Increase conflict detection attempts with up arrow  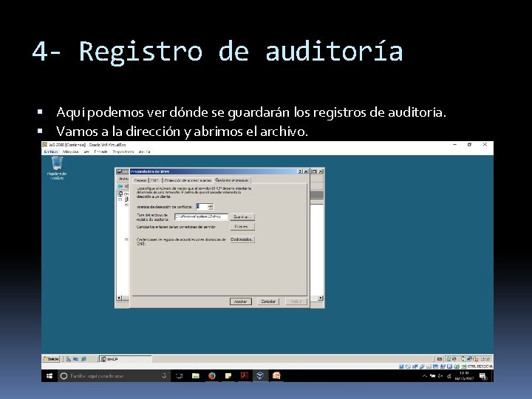click(211, 205)
